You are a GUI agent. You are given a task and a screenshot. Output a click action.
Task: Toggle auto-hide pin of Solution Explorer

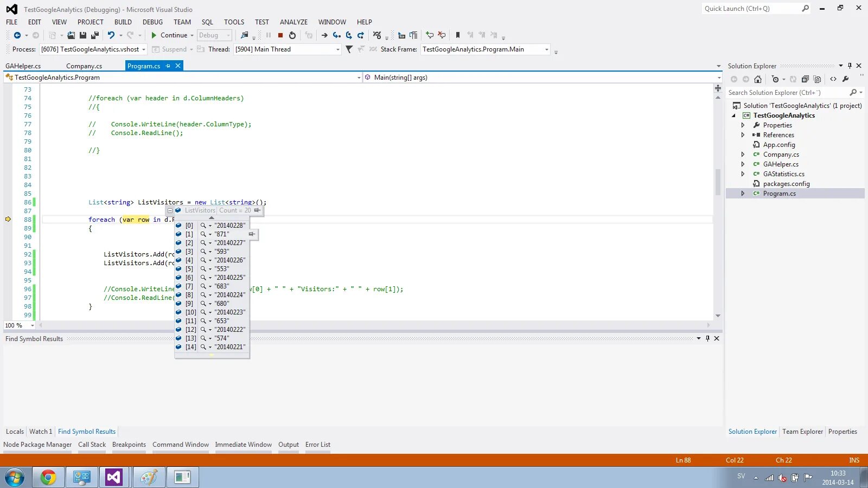(x=850, y=66)
